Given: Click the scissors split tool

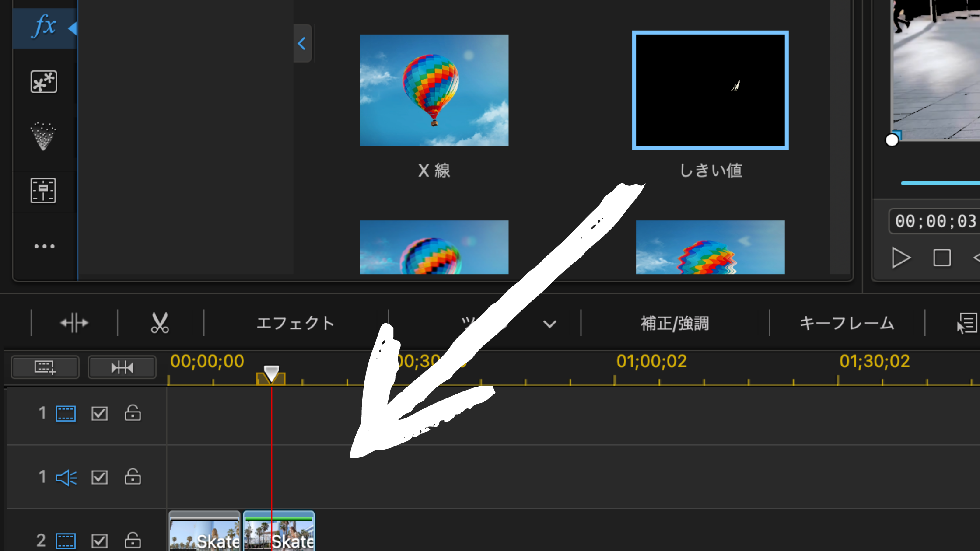Looking at the screenshot, I should (160, 323).
